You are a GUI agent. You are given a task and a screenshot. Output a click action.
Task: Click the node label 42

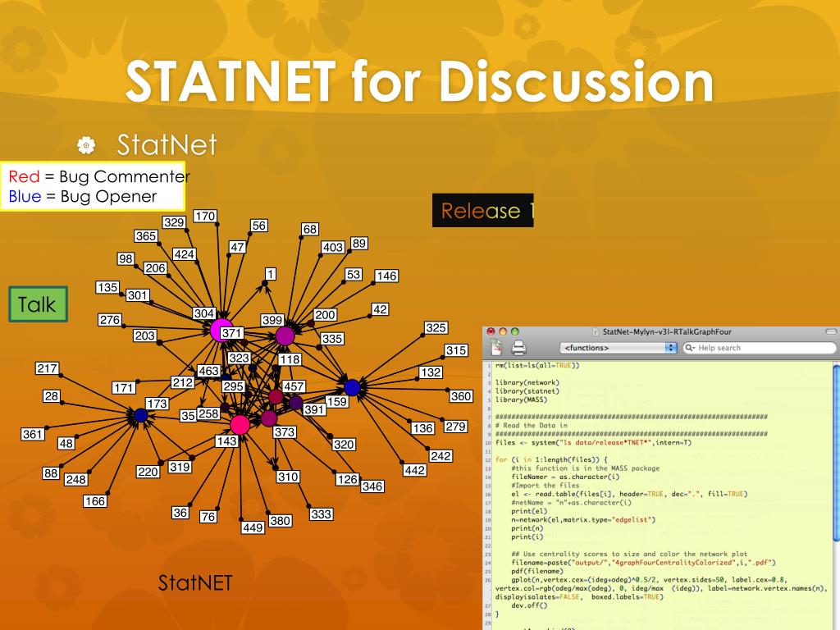click(380, 309)
